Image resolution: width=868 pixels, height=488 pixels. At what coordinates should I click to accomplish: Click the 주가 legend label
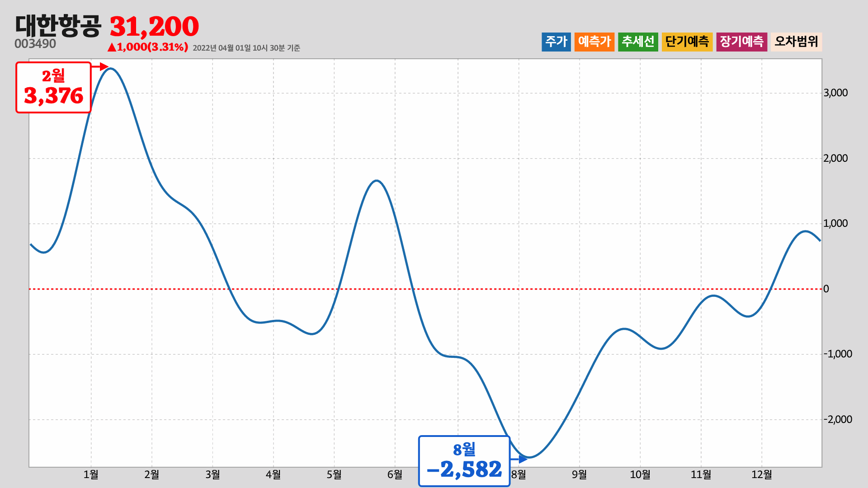556,42
